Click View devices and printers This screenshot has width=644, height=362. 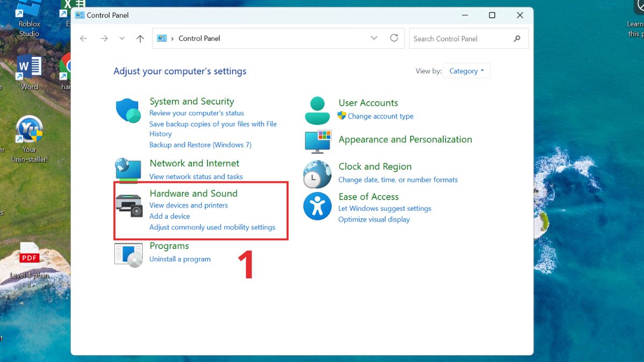(188, 205)
